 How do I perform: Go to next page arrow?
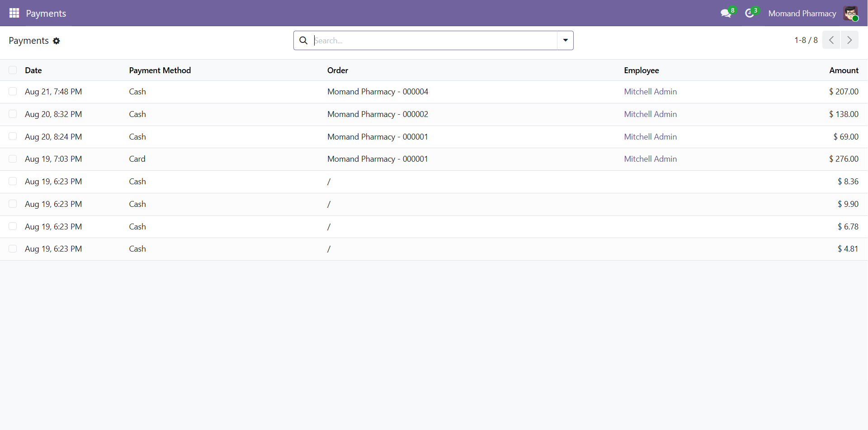click(x=849, y=40)
